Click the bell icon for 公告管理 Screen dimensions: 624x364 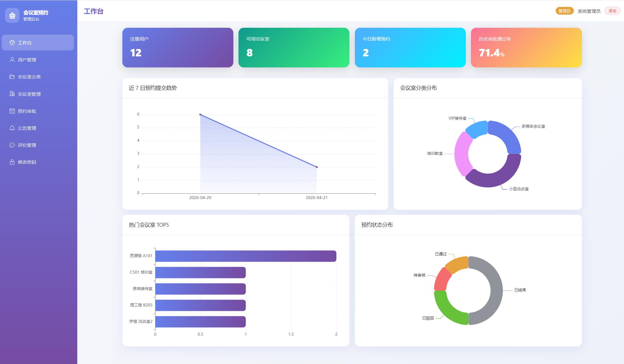click(12, 128)
